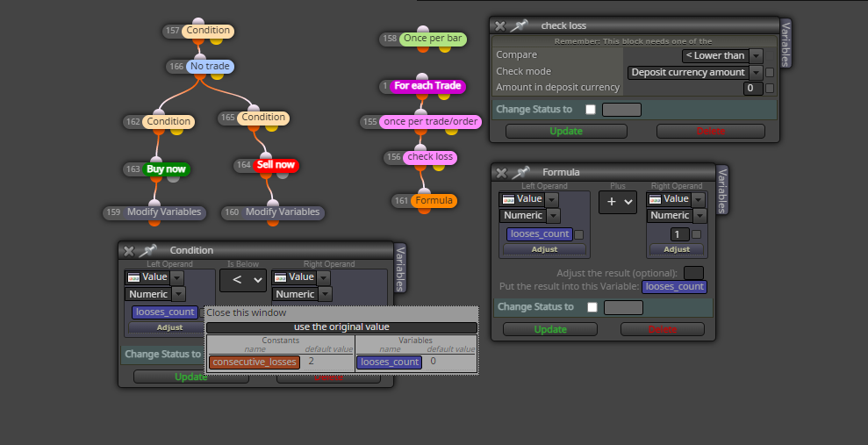The image size is (868, 445).
Task: Open Variables tab on Condition panel
Action: pyautogui.click(x=400, y=269)
